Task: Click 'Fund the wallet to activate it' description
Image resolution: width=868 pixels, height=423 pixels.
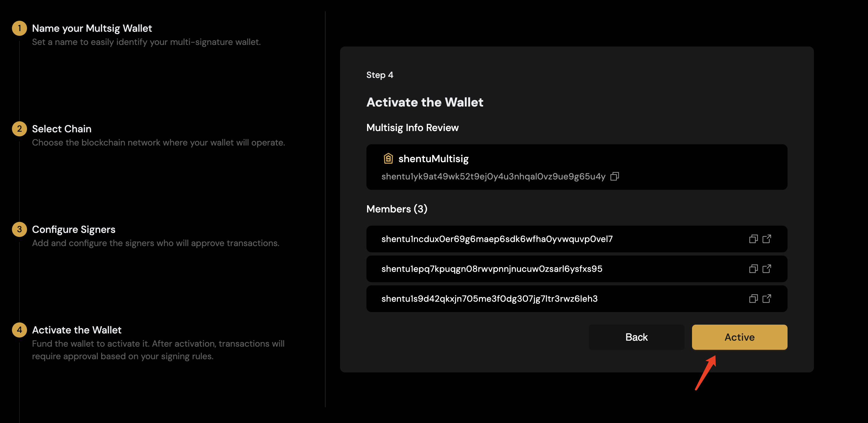Action: pyautogui.click(x=158, y=350)
